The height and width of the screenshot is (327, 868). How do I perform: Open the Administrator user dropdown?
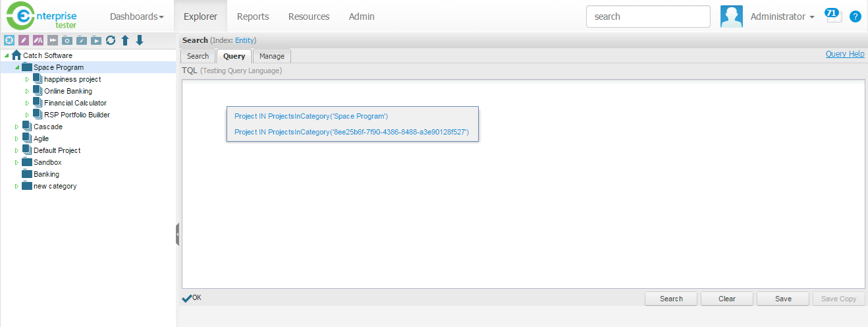pyautogui.click(x=782, y=16)
